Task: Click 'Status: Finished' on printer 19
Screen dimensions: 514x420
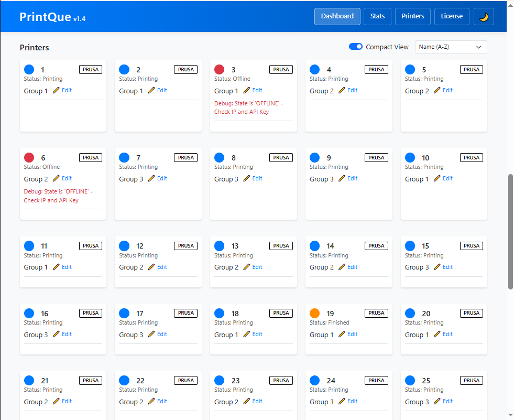Action: [330, 322]
